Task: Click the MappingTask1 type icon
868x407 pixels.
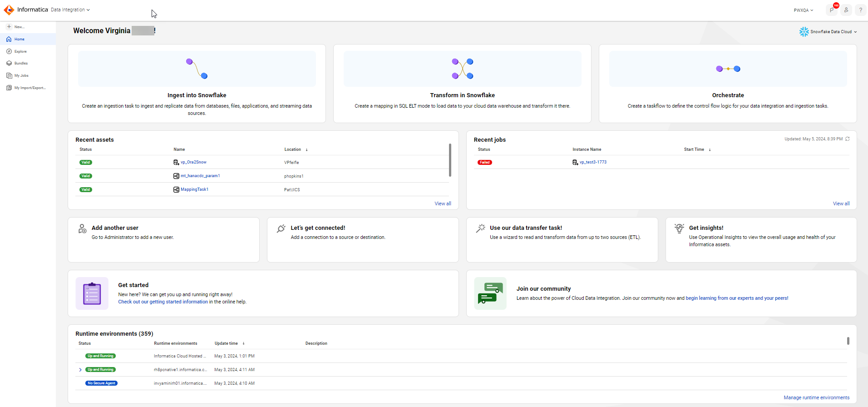Action: (x=176, y=189)
